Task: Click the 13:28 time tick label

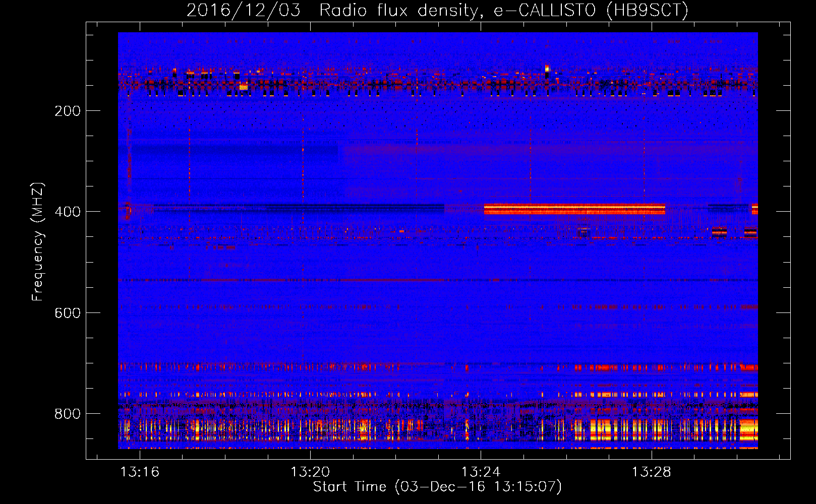Action: (x=652, y=472)
